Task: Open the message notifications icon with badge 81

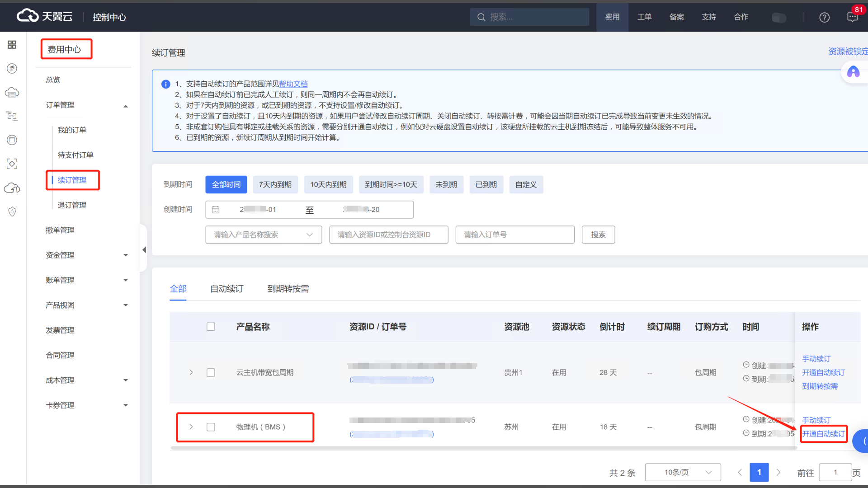Action: [x=853, y=17]
